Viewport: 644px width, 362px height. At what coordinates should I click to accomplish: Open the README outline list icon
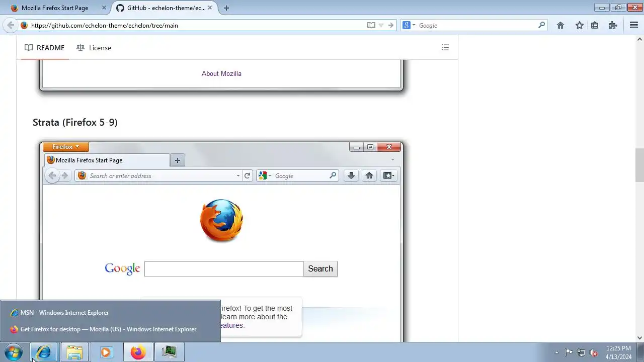tap(445, 48)
